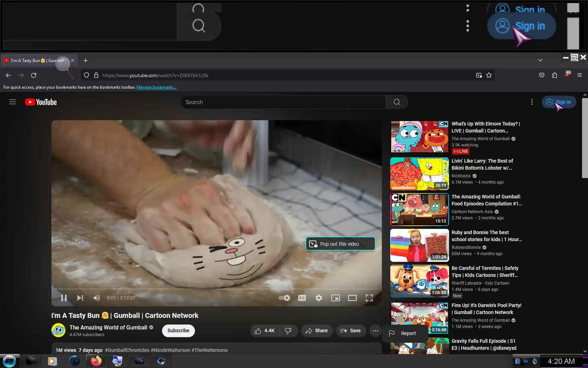Subscribe to The Amazing World of Gumball
Image resolution: width=588 pixels, height=368 pixels.
[178, 330]
